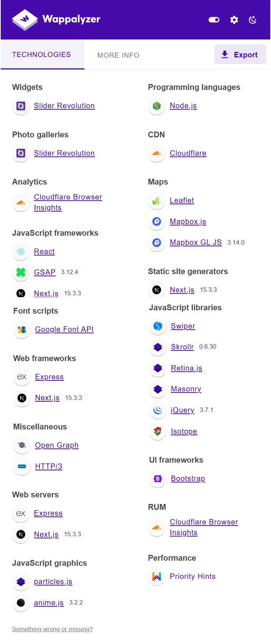This screenshot has height=644, width=271.
Task: Click the React framework icon
Action: click(x=21, y=251)
